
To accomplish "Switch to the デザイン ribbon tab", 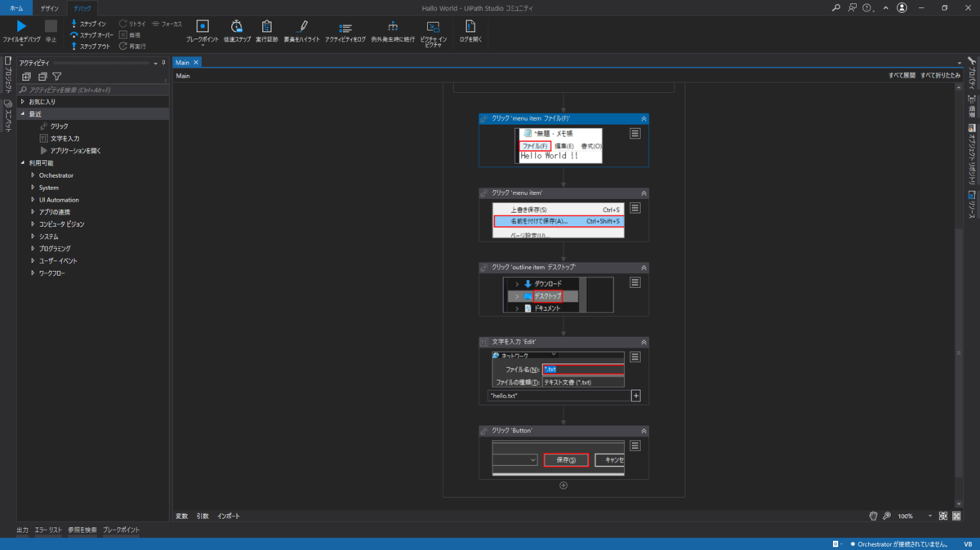I will tap(49, 7).
